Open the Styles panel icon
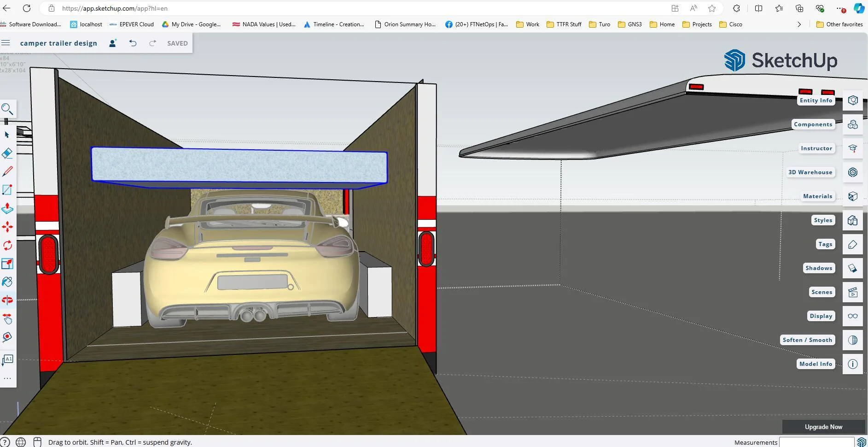 point(853,220)
